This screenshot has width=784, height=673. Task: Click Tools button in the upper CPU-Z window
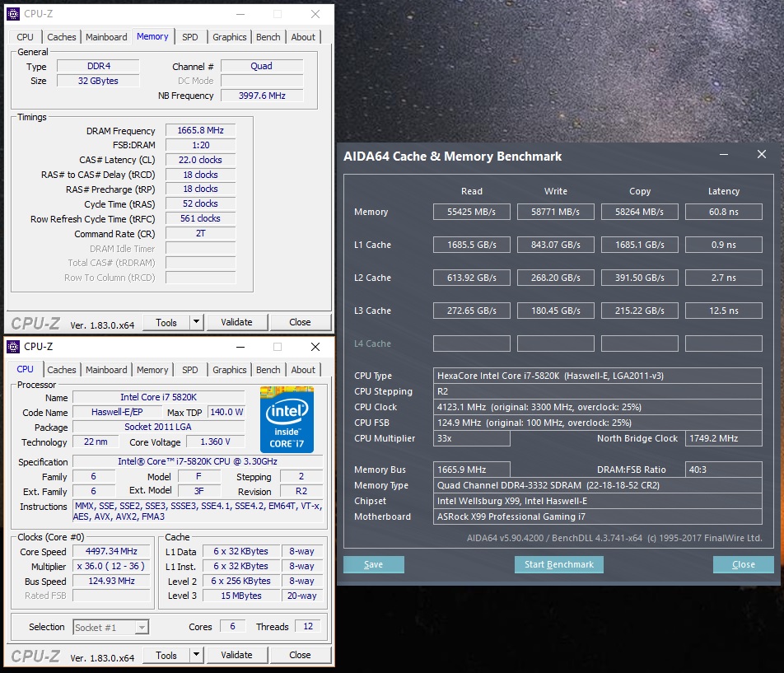[x=166, y=323]
